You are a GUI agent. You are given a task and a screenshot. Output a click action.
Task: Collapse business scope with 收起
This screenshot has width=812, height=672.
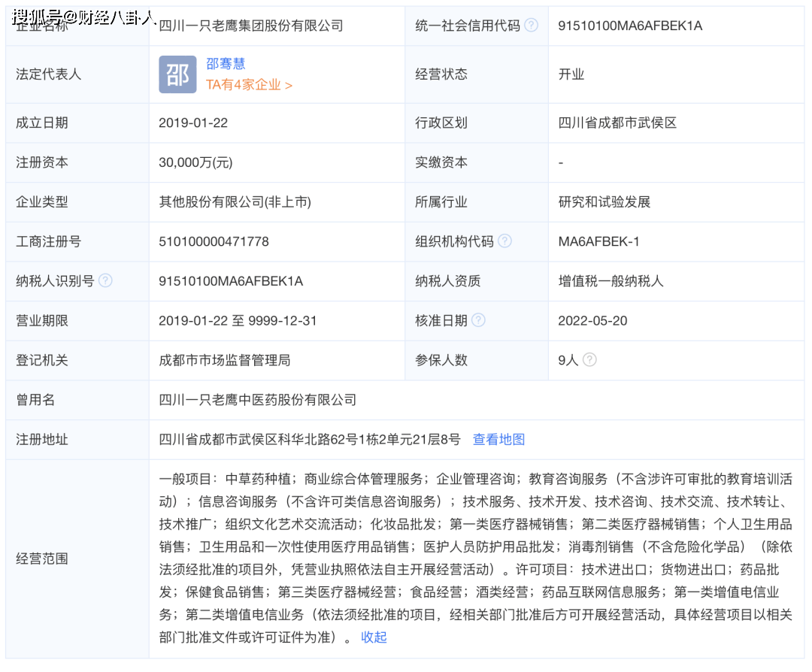374,637
